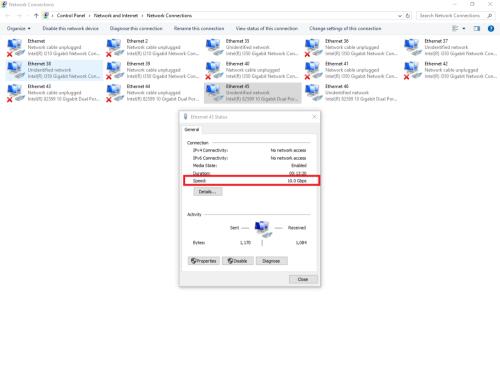Select the Ethernet 36 adapter icon
This screenshot has width=500, height=375.
[313, 47]
